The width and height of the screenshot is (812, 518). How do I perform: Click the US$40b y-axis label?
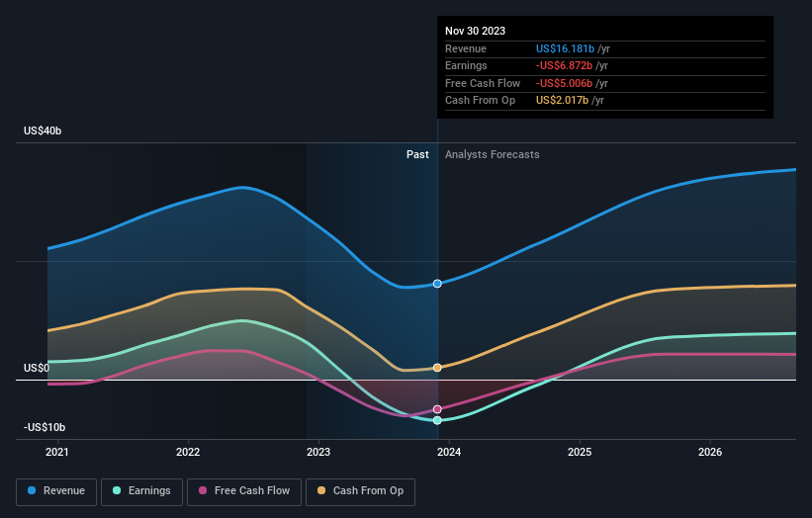tap(43, 130)
